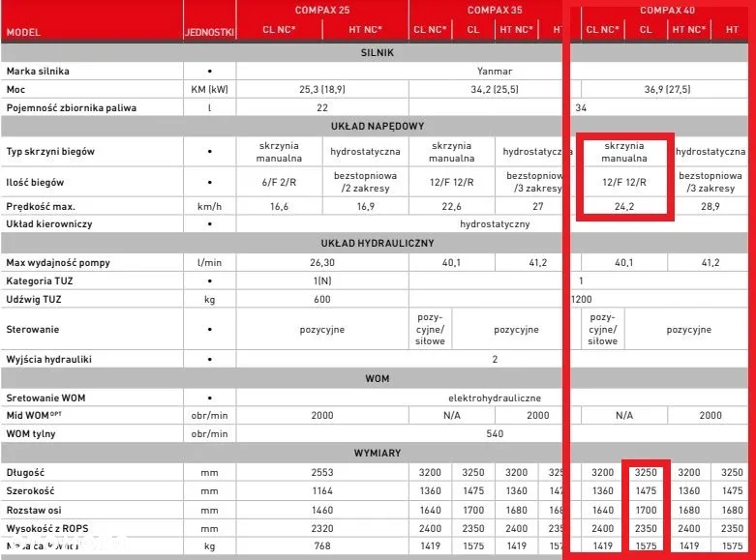This screenshot has width=756, height=560.
Task: Select the Mid WOM OPT row label
Action: click(34, 416)
